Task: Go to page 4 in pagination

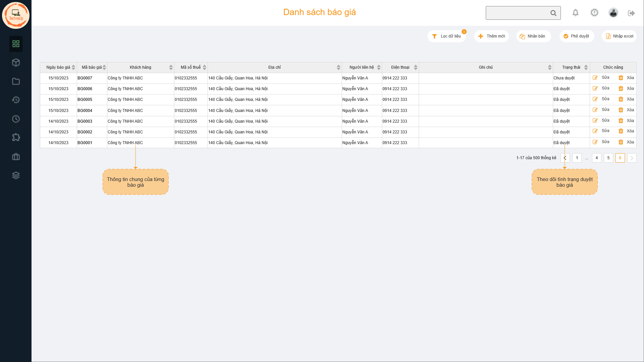Action: (x=596, y=158)
